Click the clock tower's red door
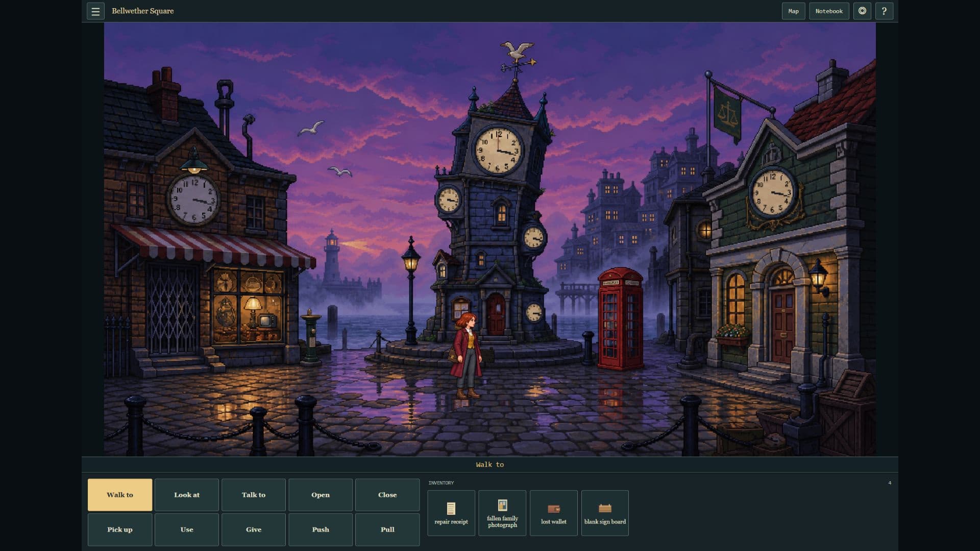The image size is (980, 551). [496, 313]
